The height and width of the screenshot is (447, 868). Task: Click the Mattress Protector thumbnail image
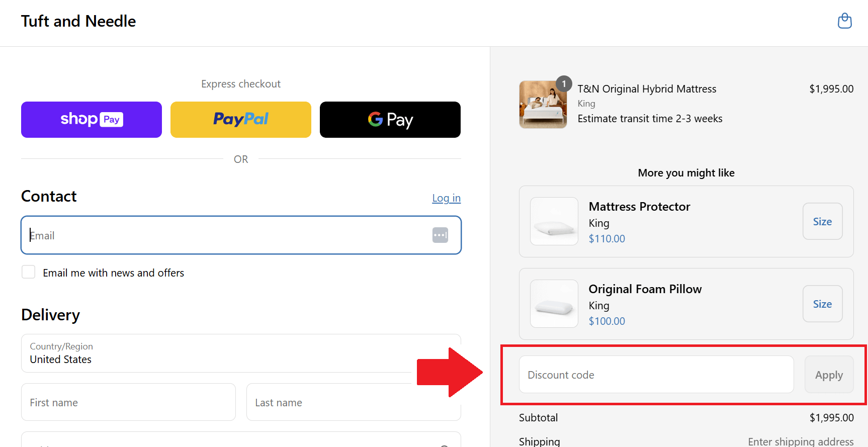tap(554, 221)
